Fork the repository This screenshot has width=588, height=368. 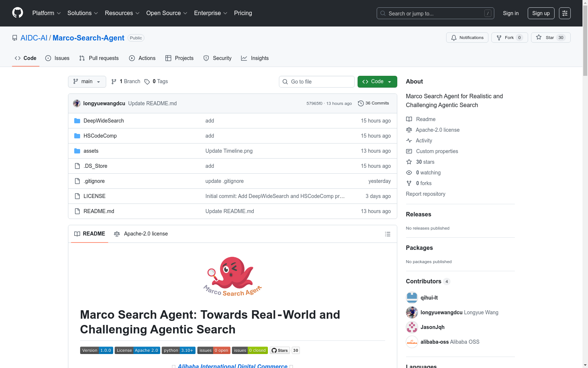click(510, 38)
